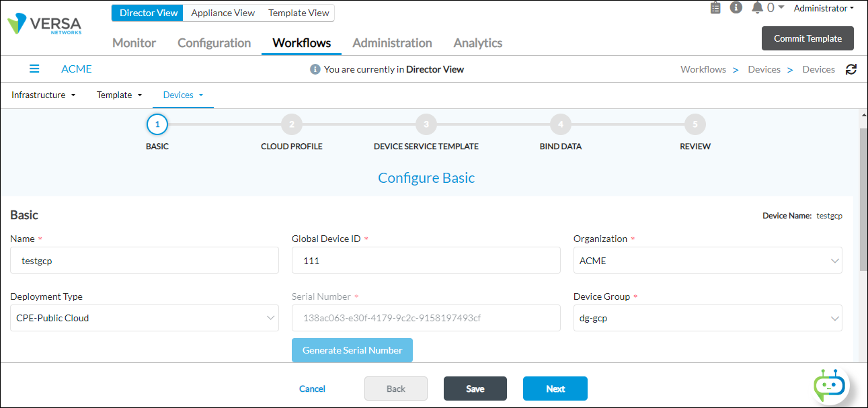The height and width of the screenshot is (408, 868).
Task: Switch to Appliance View
Action: [x=223, y=13]
